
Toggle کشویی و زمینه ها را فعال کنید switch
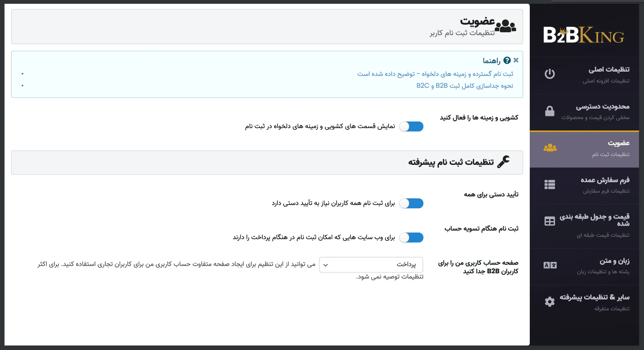tap(411, 126)
